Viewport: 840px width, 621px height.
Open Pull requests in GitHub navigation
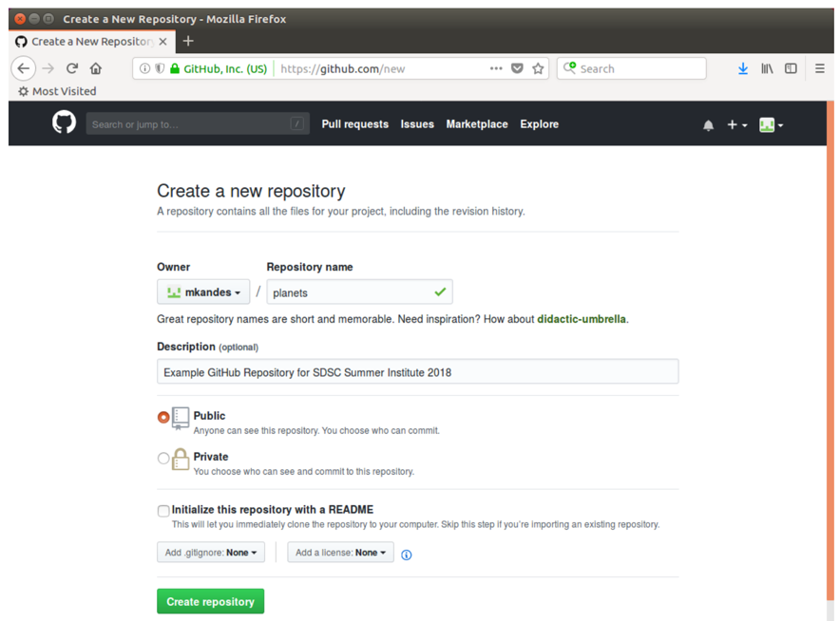point(354,124)
